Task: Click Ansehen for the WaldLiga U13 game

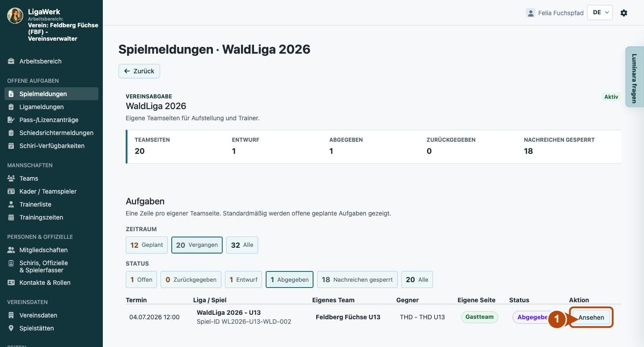Action: (x=591, y=317)
